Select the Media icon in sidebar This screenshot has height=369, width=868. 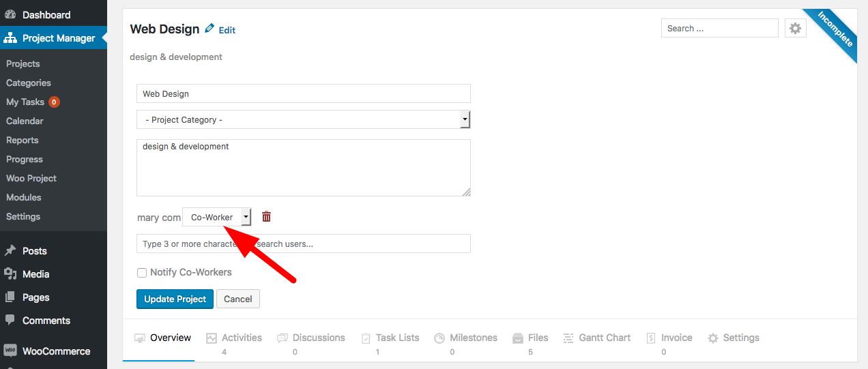point(10,274)
